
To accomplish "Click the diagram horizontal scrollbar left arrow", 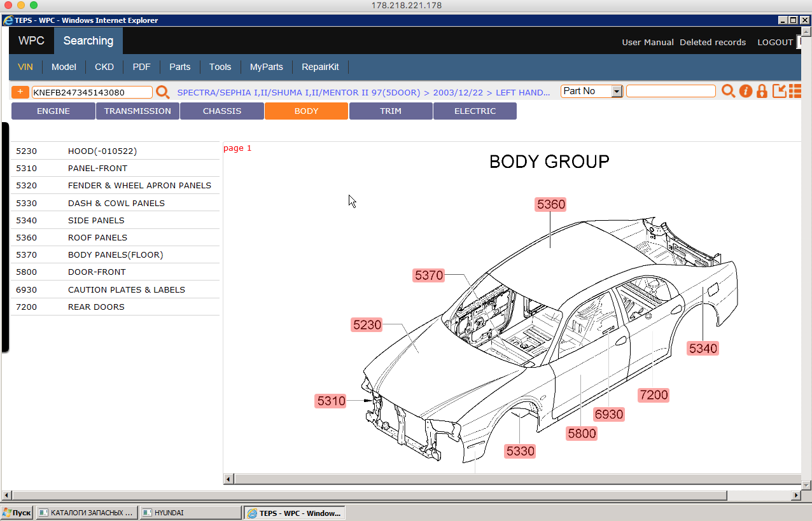I will pos(228,479).
